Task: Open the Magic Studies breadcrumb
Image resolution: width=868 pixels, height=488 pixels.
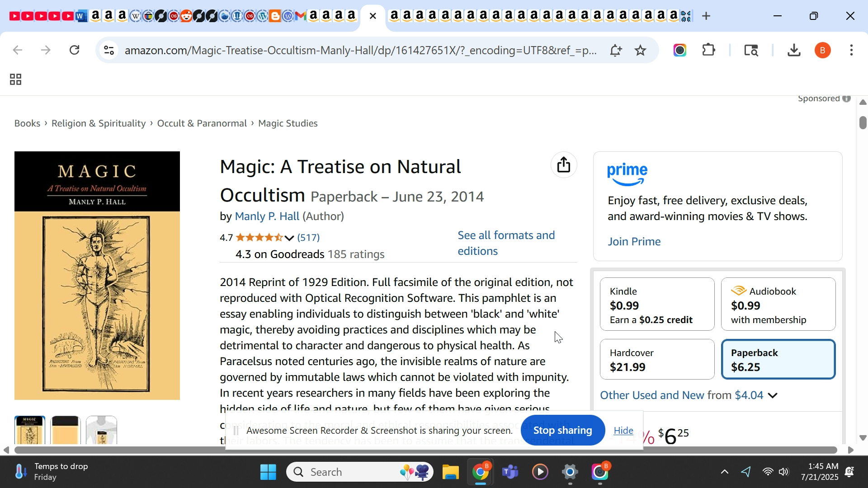Action: point(288,123)
